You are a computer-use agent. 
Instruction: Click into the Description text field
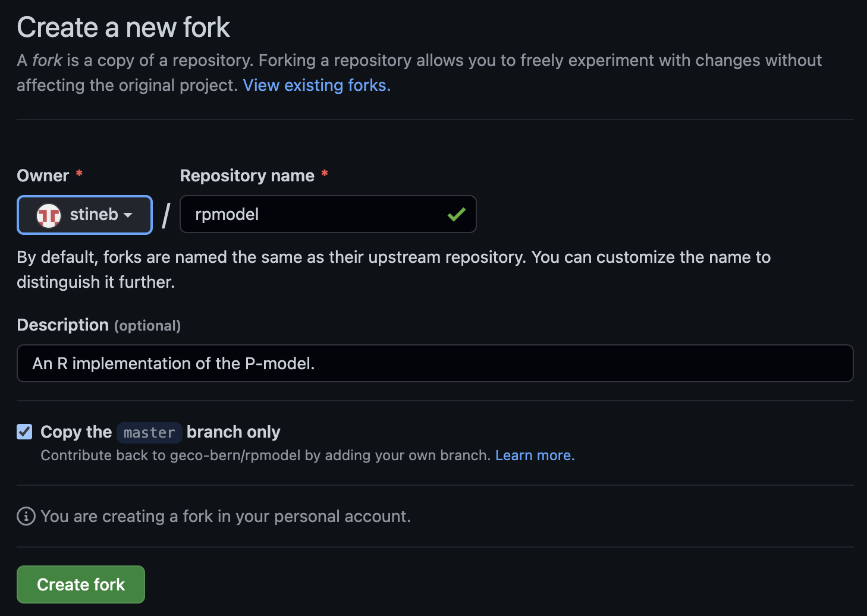coord(434,363)
